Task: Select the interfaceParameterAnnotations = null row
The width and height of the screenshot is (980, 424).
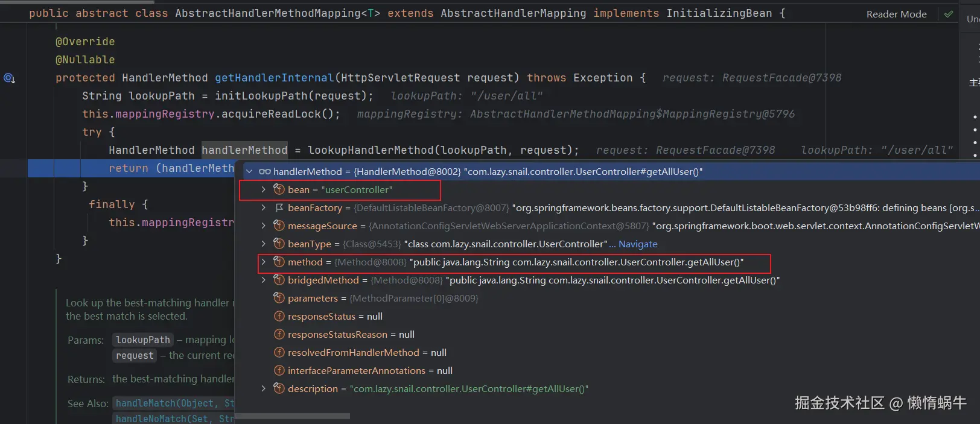Action: (607, 370)
